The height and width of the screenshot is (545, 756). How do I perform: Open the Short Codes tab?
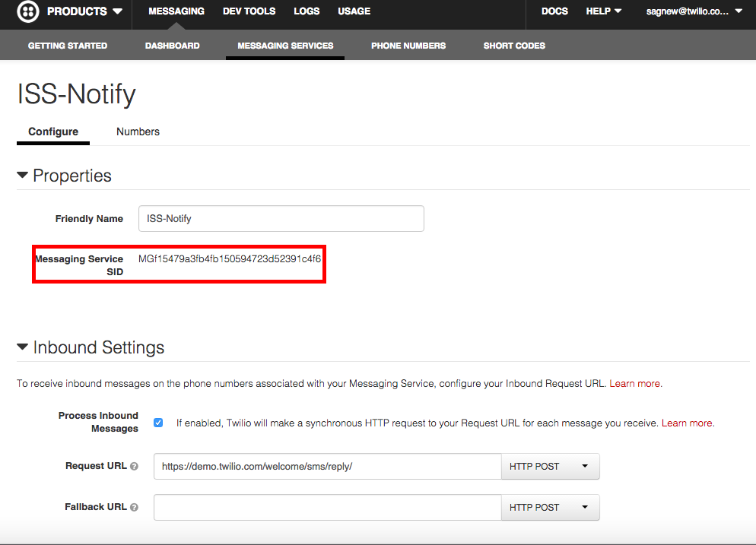click(514, 46)
